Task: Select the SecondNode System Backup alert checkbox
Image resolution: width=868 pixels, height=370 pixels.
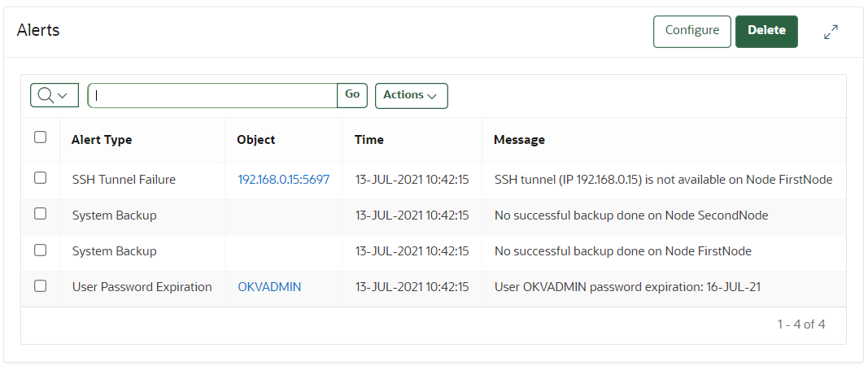Action: pyautogui.click(x=40, y=214)
